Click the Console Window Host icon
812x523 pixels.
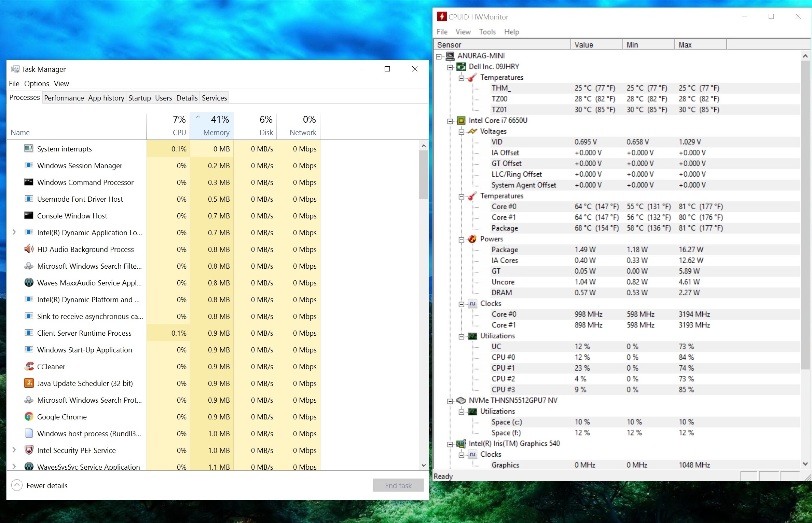(29, 216)
